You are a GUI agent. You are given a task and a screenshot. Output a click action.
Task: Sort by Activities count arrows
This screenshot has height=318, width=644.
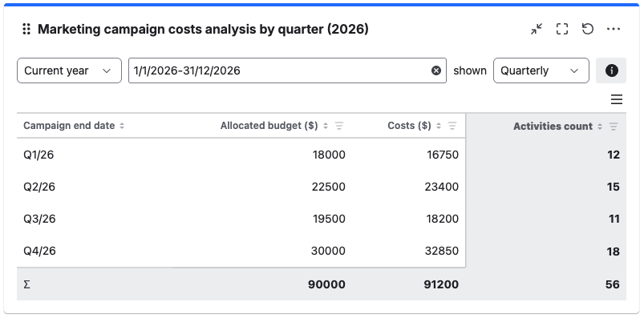600,127
